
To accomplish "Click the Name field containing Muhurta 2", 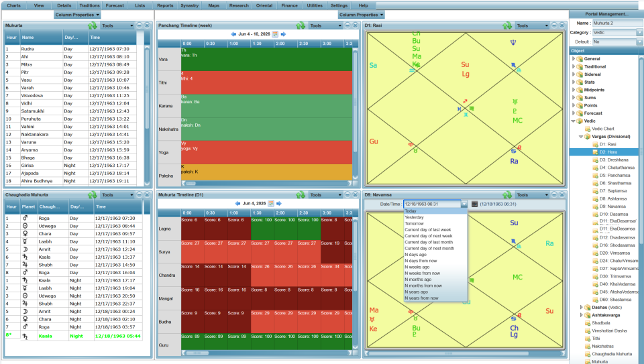I will (x=617, y=23).
